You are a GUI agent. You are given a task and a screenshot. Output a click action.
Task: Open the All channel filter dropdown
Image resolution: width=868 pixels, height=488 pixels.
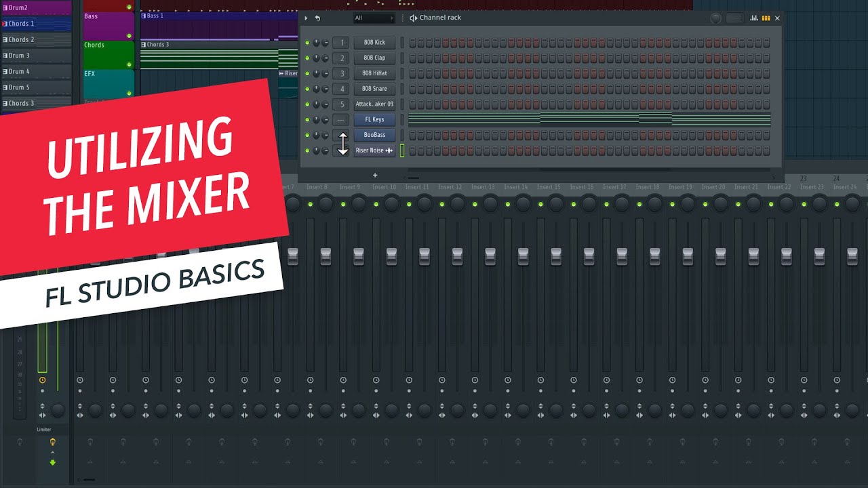click(x=374, y=18)
